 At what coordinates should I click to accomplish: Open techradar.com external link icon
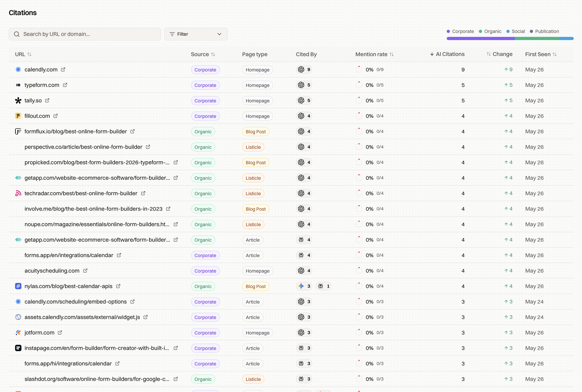point(143,193)
